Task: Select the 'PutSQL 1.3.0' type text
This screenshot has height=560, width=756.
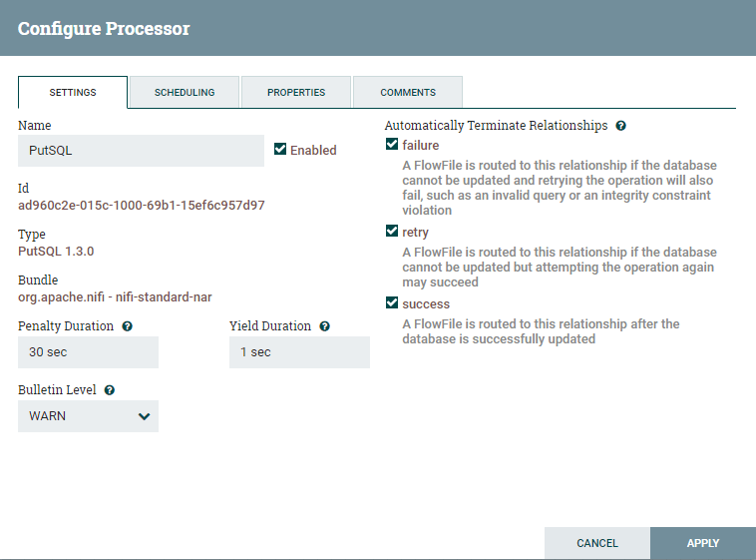Action: point(56,252)
